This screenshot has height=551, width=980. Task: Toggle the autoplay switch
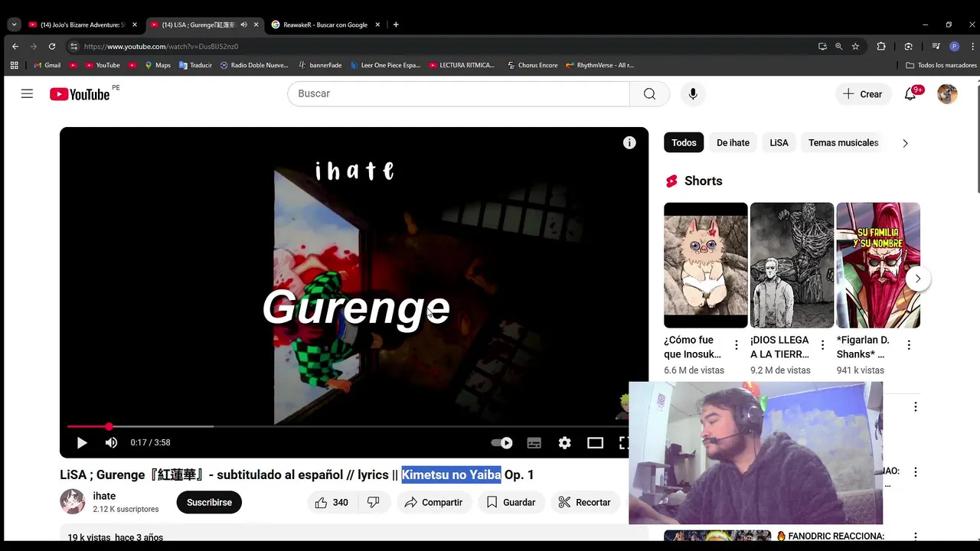[x=501, y=442]
